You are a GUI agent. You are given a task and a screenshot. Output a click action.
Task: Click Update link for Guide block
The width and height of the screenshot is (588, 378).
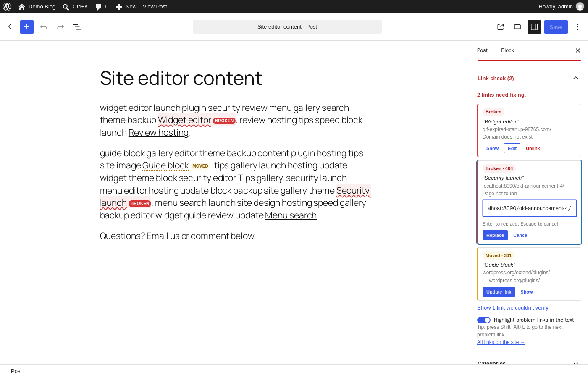(499, 292)
